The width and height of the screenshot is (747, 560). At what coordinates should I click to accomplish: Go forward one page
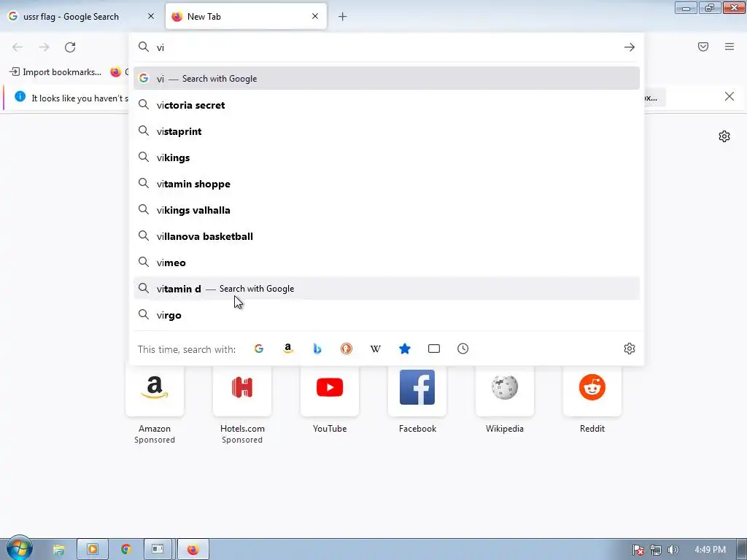(44, 47)
